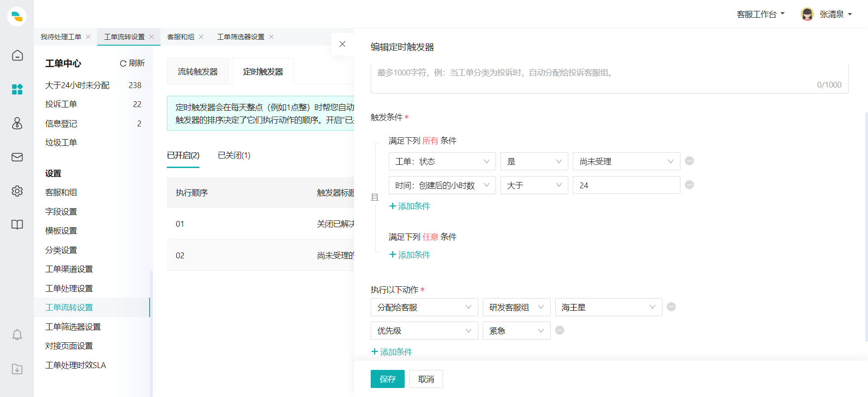This screenshot has width=868, height=397.
Task: Open the notification bell icon
Action: point(17,335)
